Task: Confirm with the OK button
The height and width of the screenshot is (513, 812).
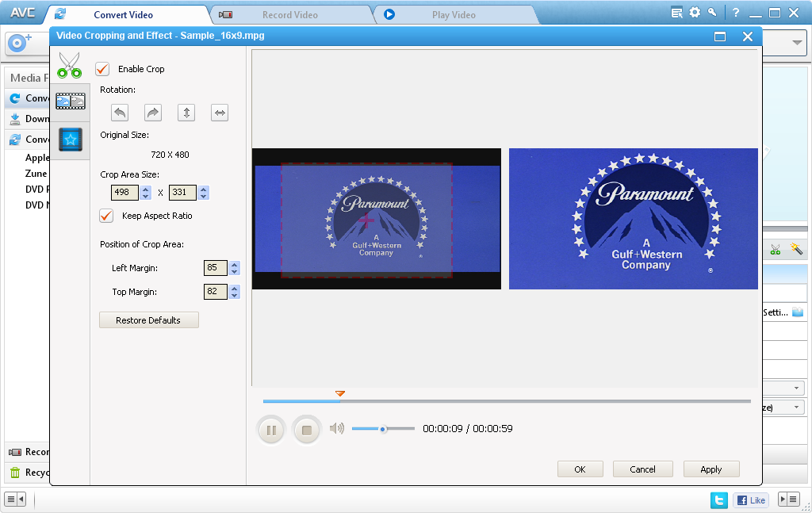Action: (x=580, y=469)
